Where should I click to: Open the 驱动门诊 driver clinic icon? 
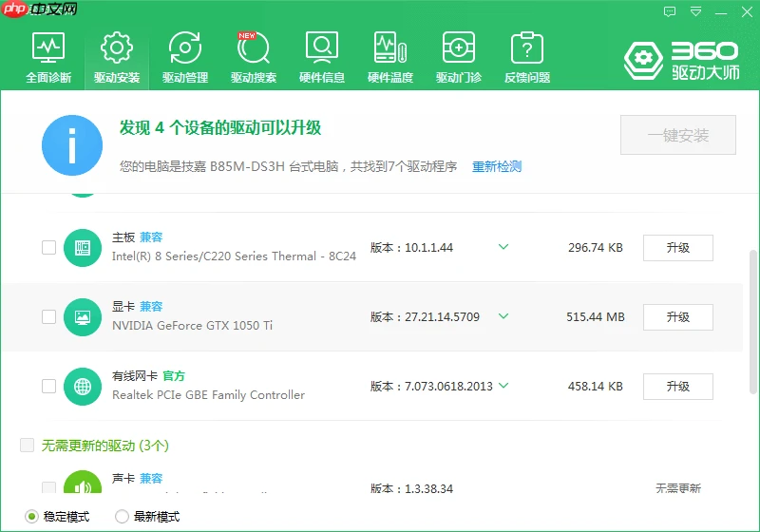click(x=459, y=47)
